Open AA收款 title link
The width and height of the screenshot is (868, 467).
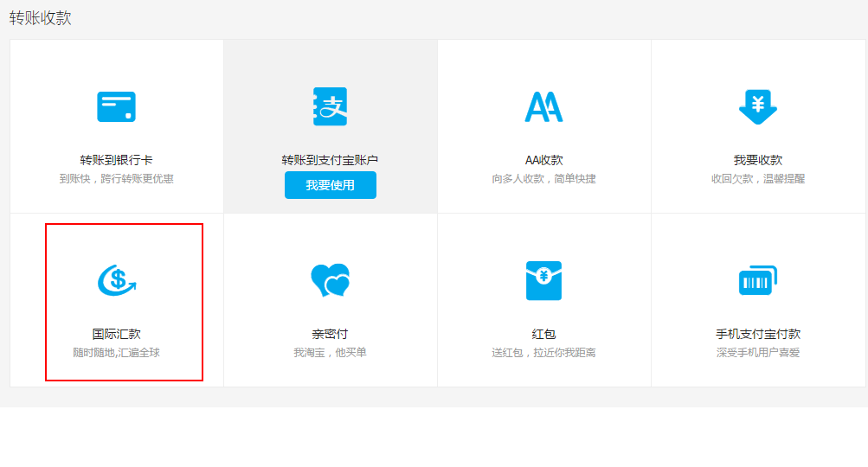pos(543,160)
